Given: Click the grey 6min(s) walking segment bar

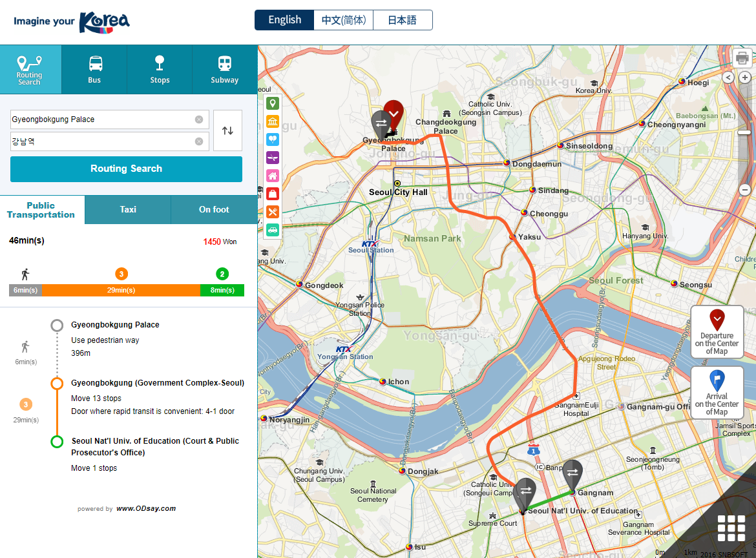Looking at the screenshot, I should coord(26,290).
